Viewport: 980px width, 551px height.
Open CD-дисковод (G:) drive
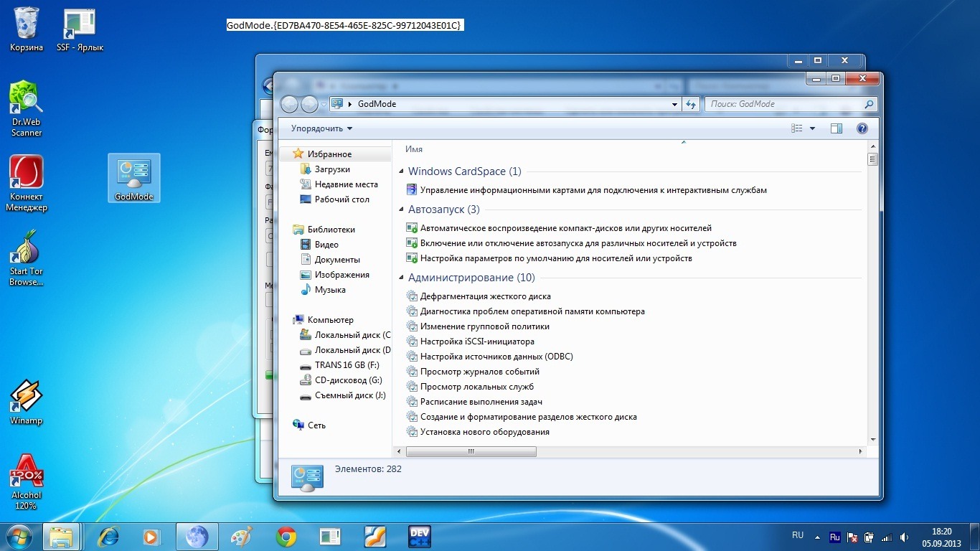point(349,380)
